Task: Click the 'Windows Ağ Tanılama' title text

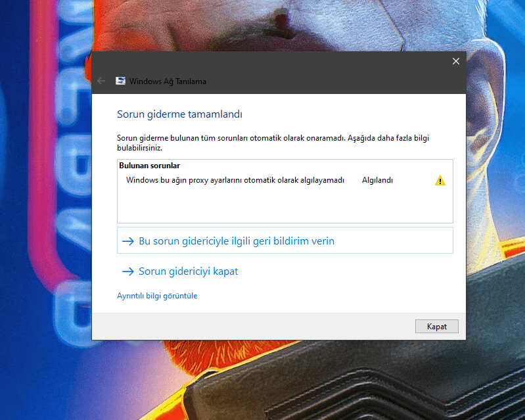Action: pos(168,82)
